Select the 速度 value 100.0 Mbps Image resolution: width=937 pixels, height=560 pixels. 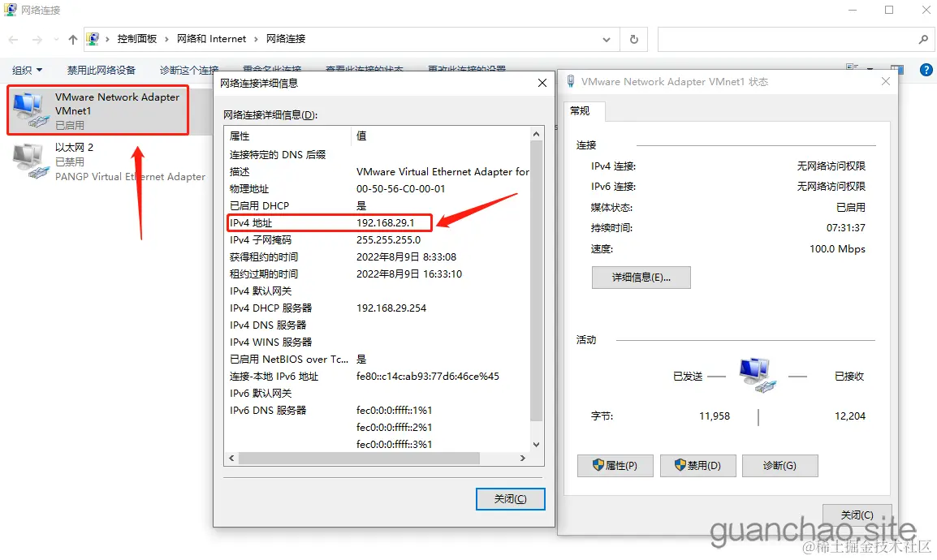coord(837,249)
